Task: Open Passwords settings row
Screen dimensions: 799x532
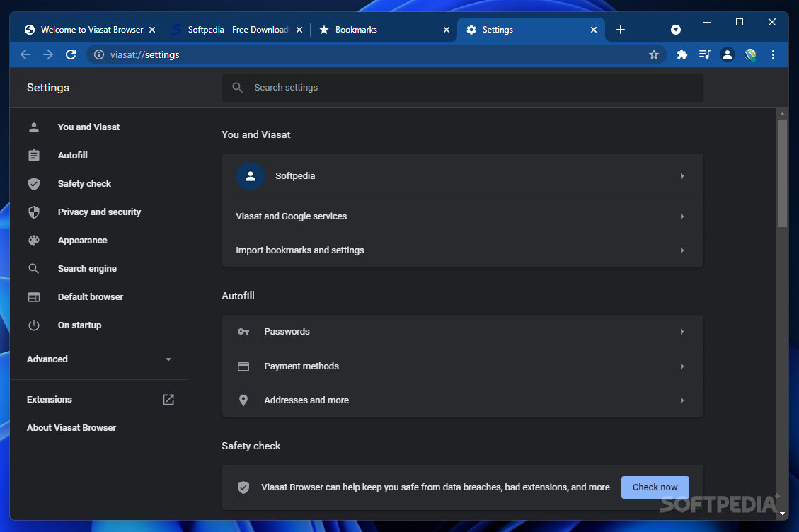Action: point(463,332)
